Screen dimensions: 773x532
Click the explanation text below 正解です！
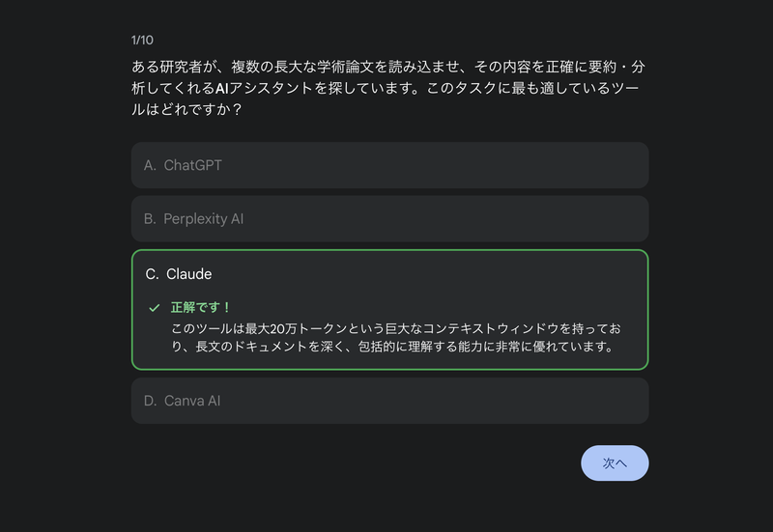(x=392, y=337)
